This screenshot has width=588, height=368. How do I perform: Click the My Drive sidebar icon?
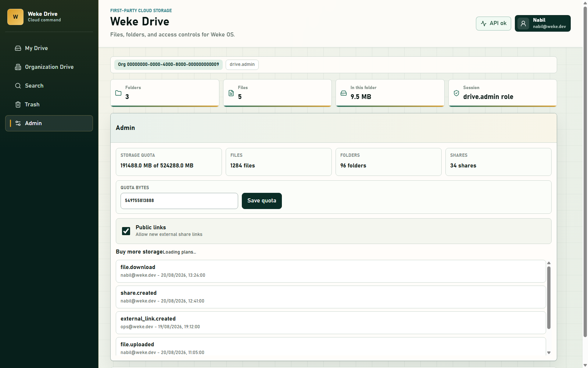click(x=18, y=48)
